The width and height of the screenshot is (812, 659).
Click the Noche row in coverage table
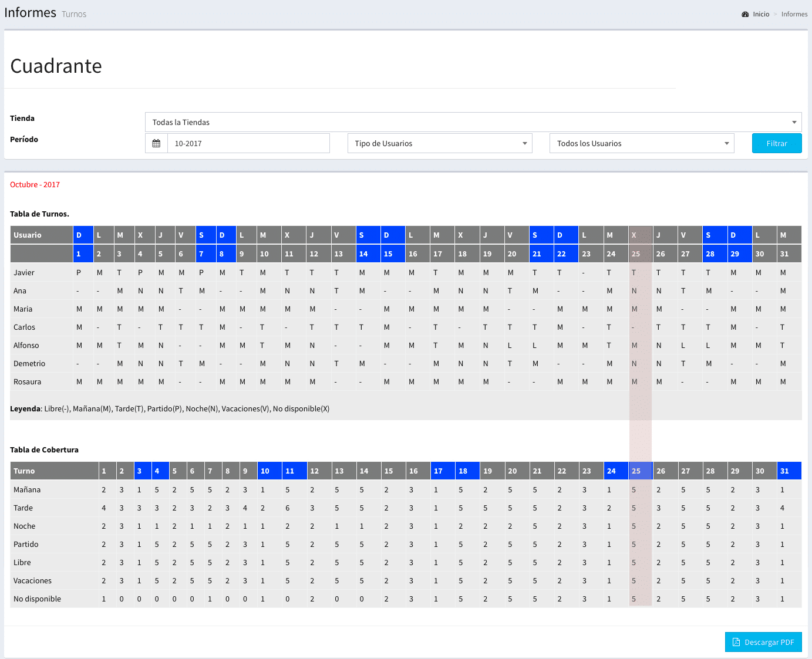[25, 526]
